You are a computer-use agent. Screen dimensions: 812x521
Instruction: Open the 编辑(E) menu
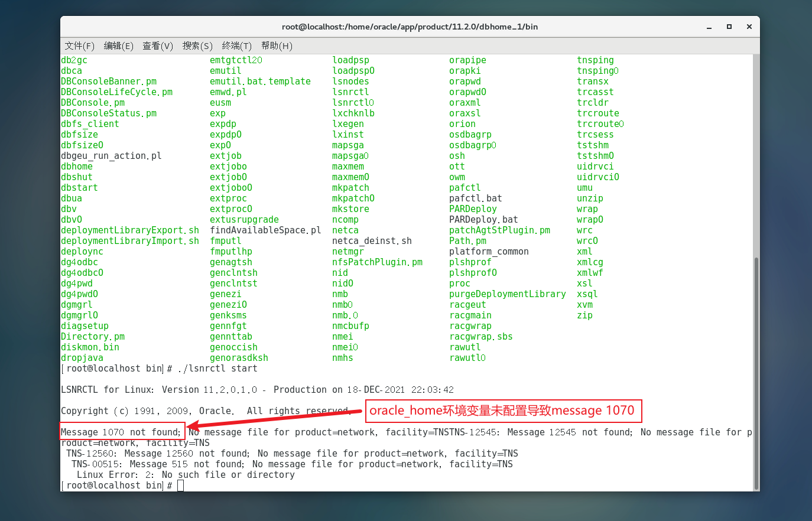click(x=119, y=45)
